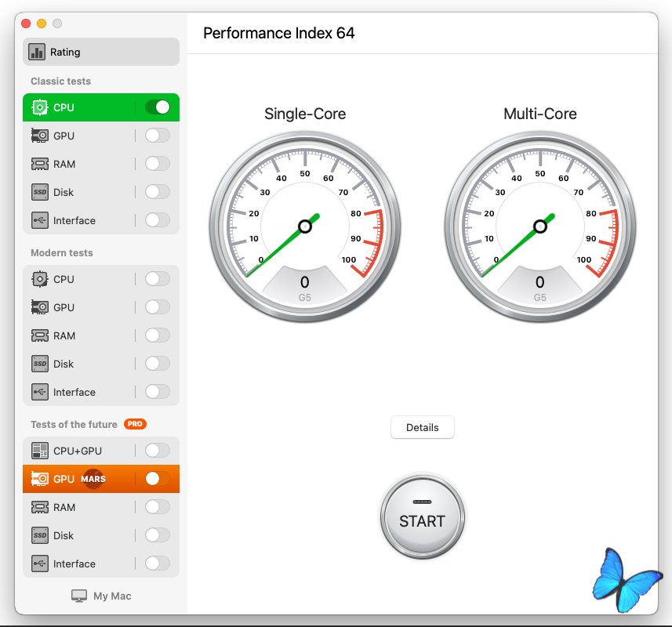Click the Classic tests RAM module icon
Image resolution: width=672 pixels, height=627 pixels.
point(40,164)
